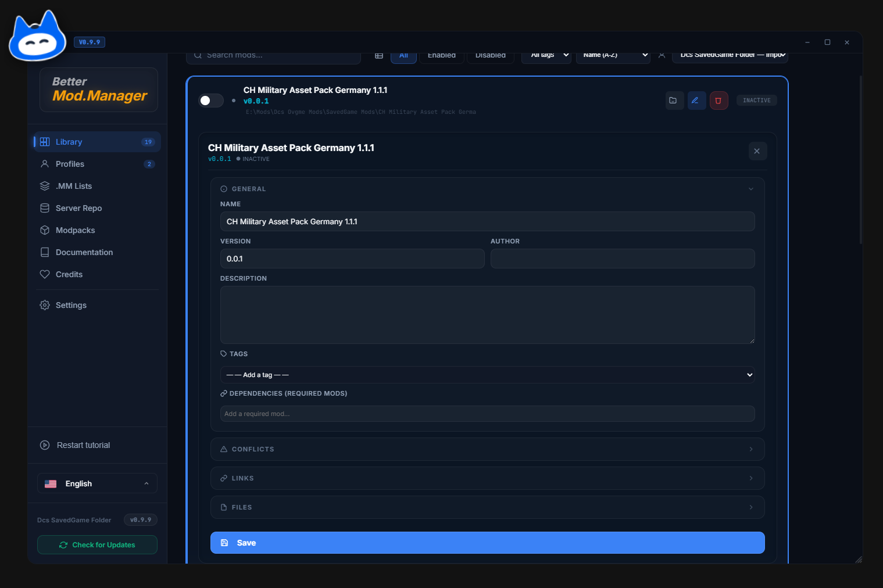883x588 pixels.
Task: Click the Name input field
Action: point(487,221)
